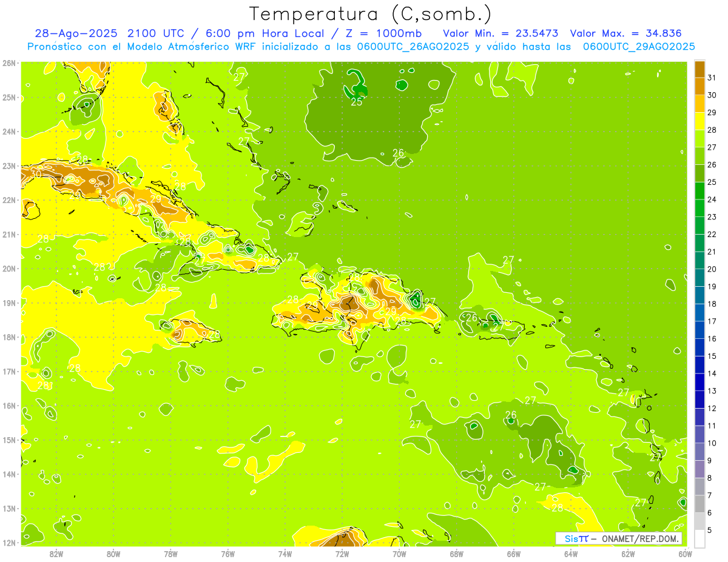The image size is (728, 562).
Task: Click the "18N" latitude axis label
Action: [8, 337]
